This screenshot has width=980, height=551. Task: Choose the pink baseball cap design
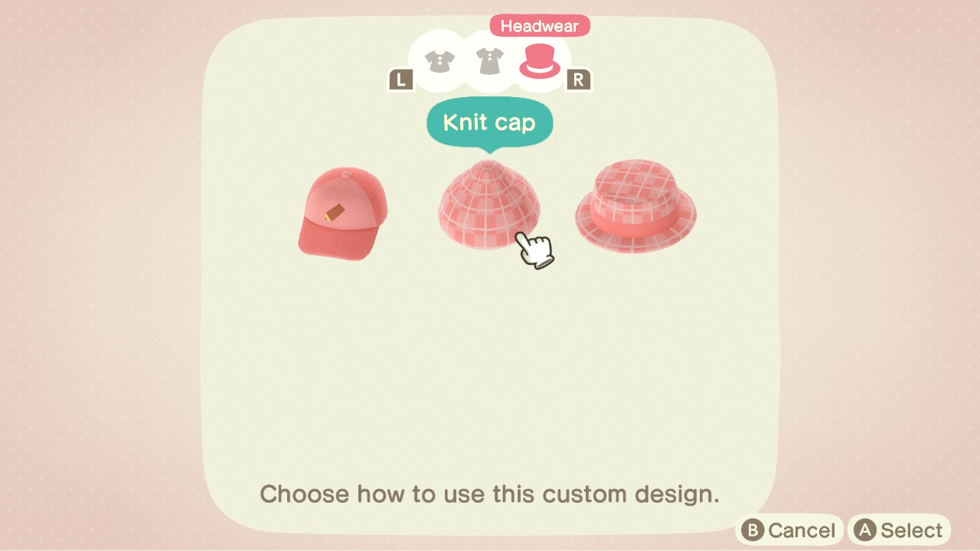click(x=342, y=214)
